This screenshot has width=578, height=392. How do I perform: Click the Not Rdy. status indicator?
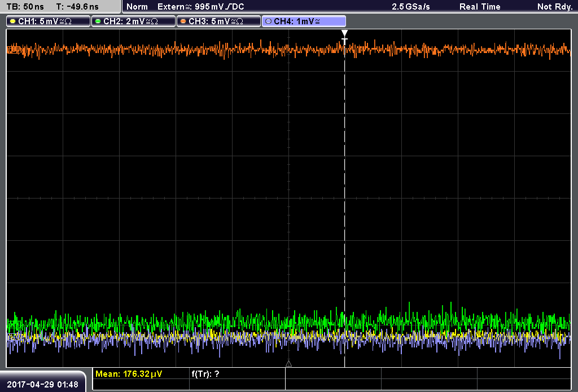tap(555, 7)
